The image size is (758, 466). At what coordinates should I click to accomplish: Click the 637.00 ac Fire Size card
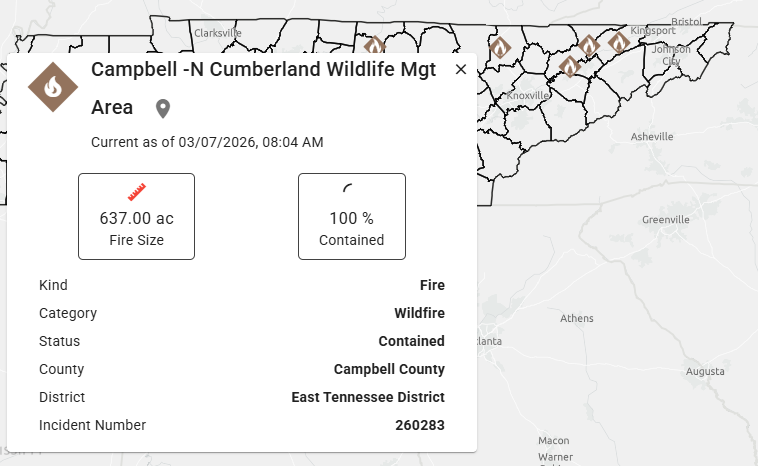click(x=136, y=216)
